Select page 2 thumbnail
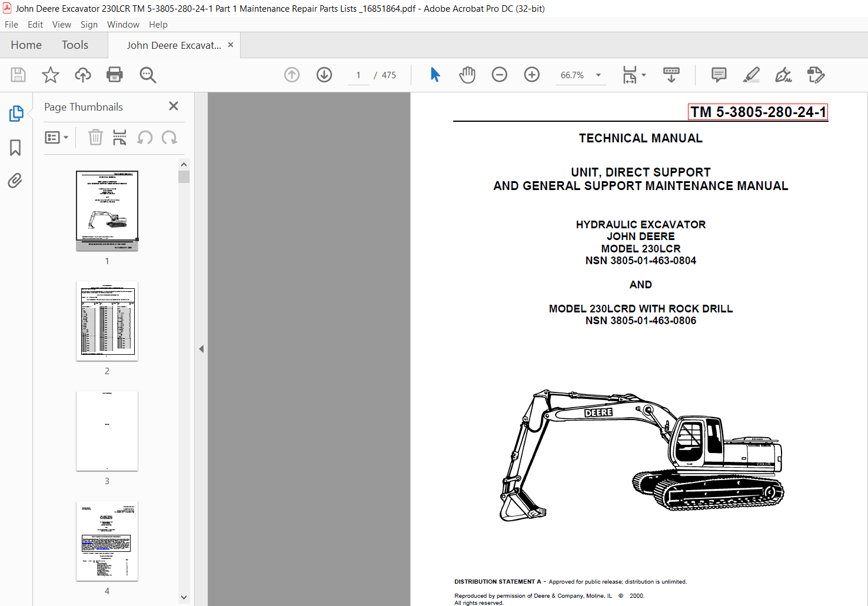The width and height of the screenshot is (868, 606). coord(107,321)
